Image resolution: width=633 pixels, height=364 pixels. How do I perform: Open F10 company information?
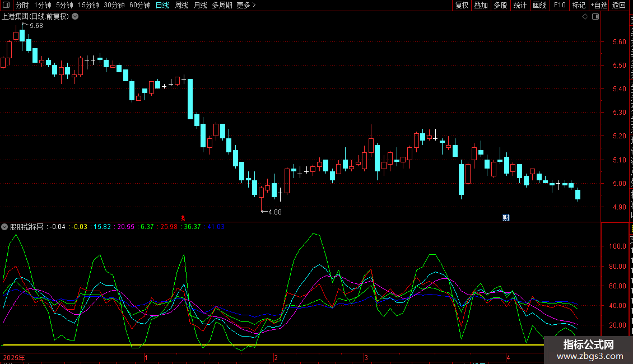coord(560,5)
